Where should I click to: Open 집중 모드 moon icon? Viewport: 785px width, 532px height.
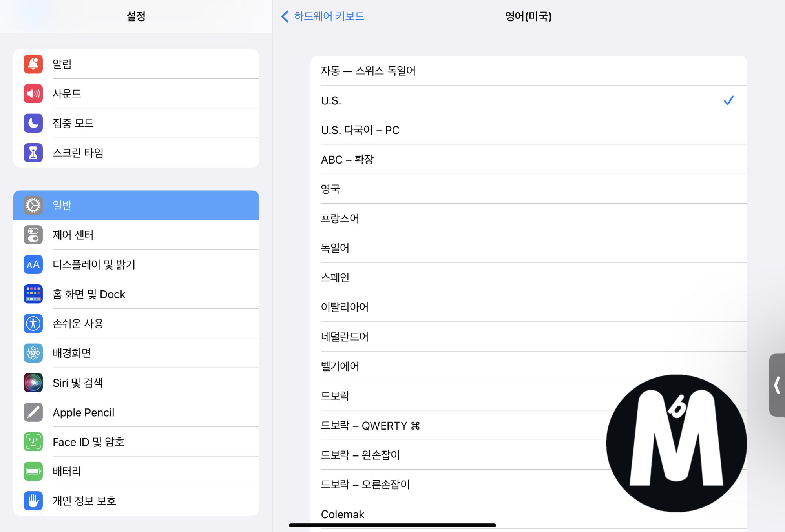[x=33, y=123]
